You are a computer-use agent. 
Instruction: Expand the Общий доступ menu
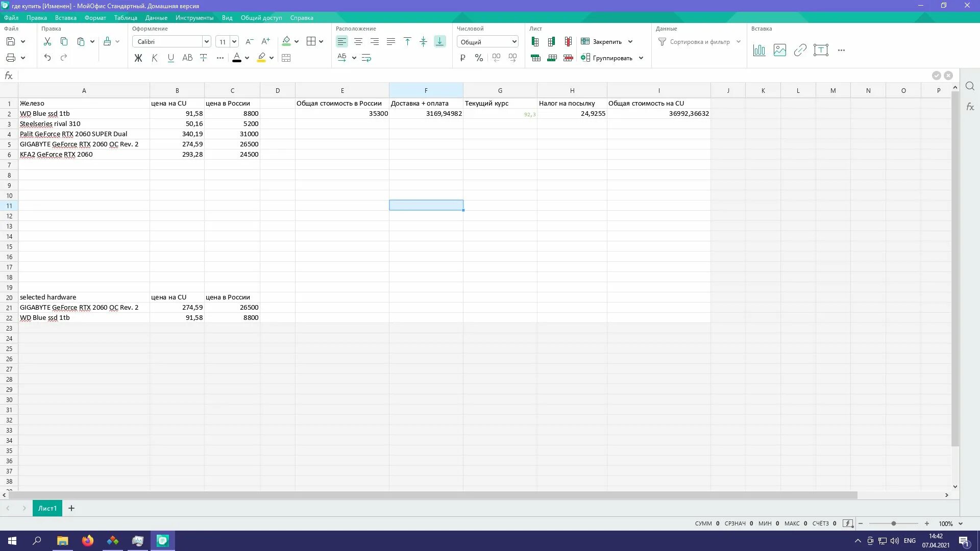coord(262,17)
